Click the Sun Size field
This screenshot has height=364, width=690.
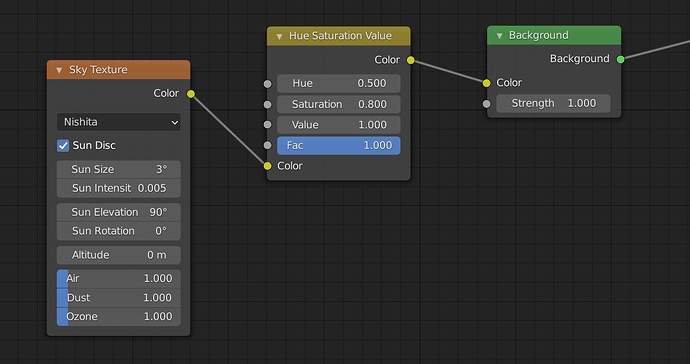[119, 169]
